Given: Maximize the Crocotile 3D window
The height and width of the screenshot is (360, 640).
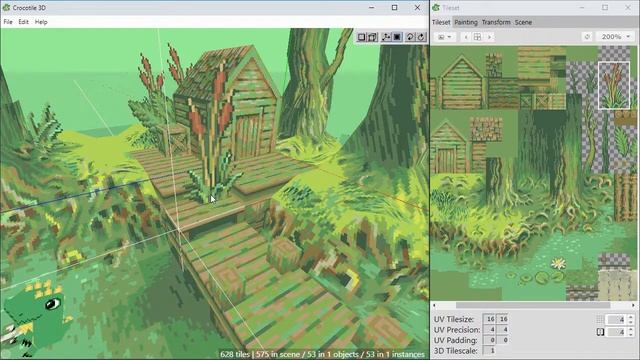Looking at the screenshot, I should (x=394, y=7).
